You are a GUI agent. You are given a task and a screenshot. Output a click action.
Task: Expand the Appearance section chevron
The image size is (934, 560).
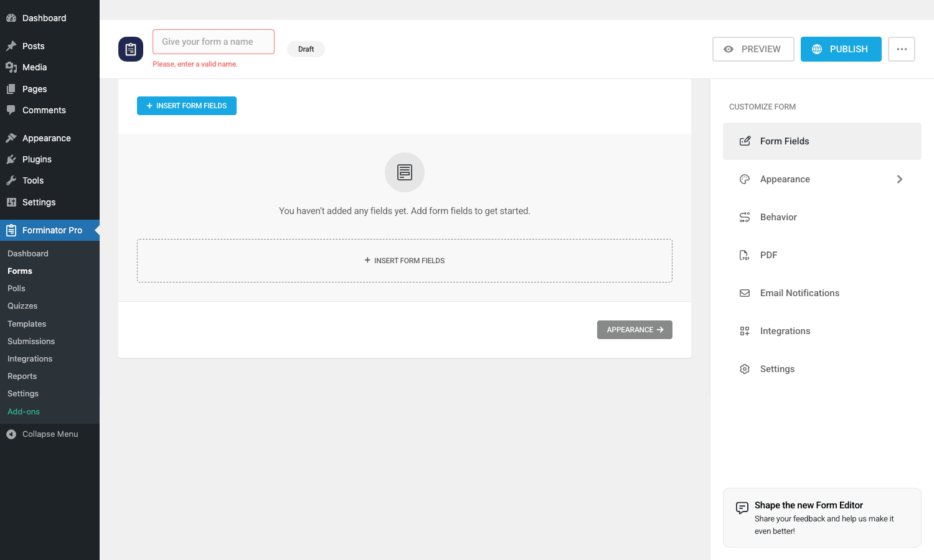click(x=900, y=179)
